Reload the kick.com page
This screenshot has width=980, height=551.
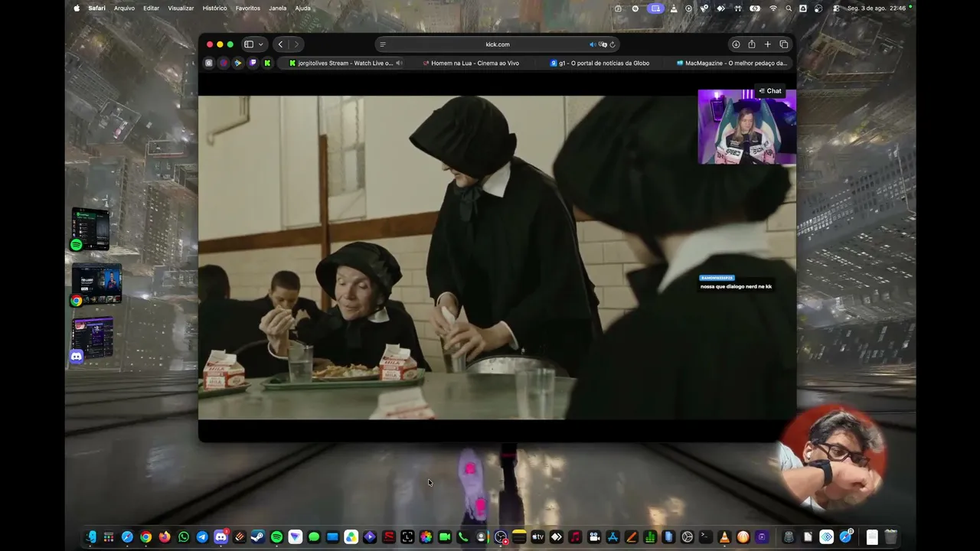point(612,44)
